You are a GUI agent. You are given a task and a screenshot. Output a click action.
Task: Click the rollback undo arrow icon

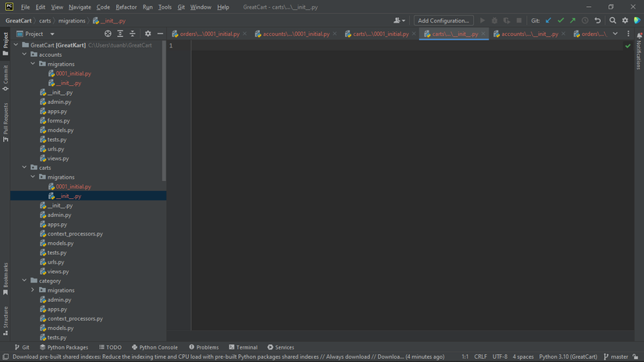(x=598, y=21)
